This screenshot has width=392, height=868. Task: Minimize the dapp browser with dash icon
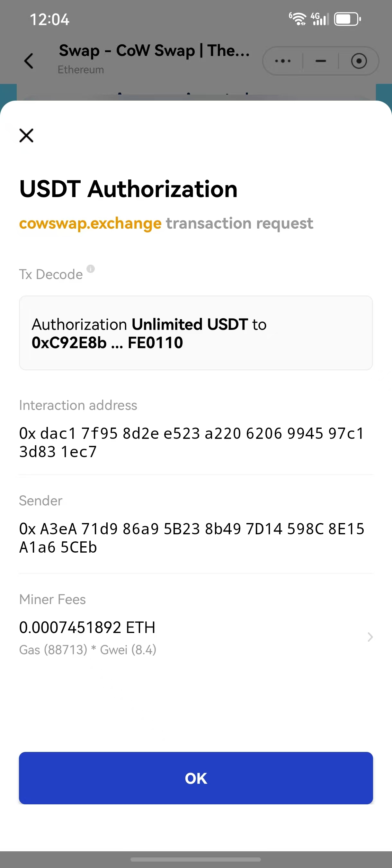click(x=321, y=61)
